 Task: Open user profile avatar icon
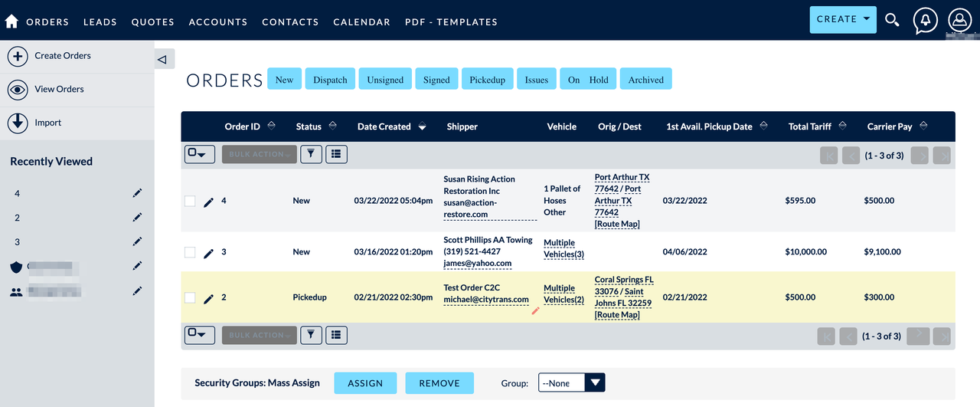tap(959, 20)
